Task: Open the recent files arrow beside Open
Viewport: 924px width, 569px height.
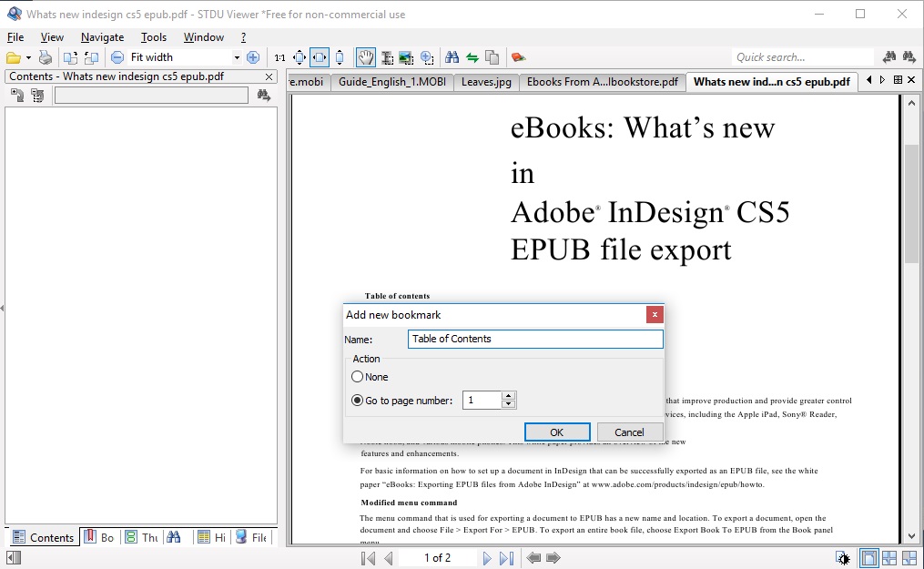Action: [28, 56]
